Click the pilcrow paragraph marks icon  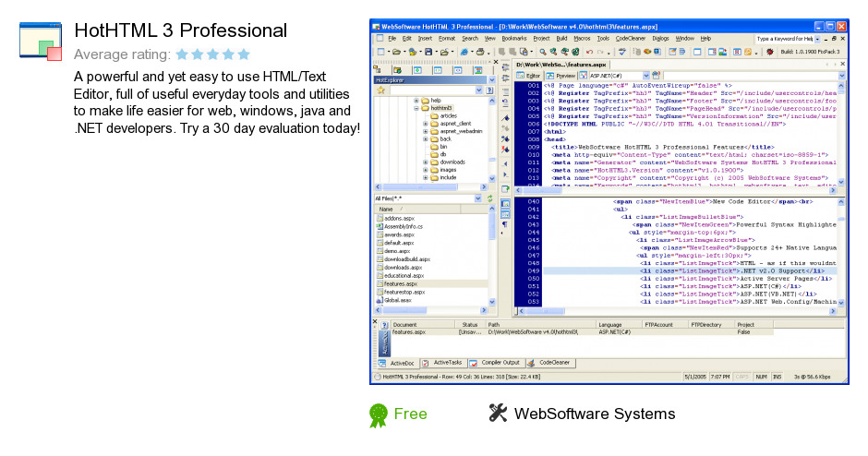[x=505, y=224]
